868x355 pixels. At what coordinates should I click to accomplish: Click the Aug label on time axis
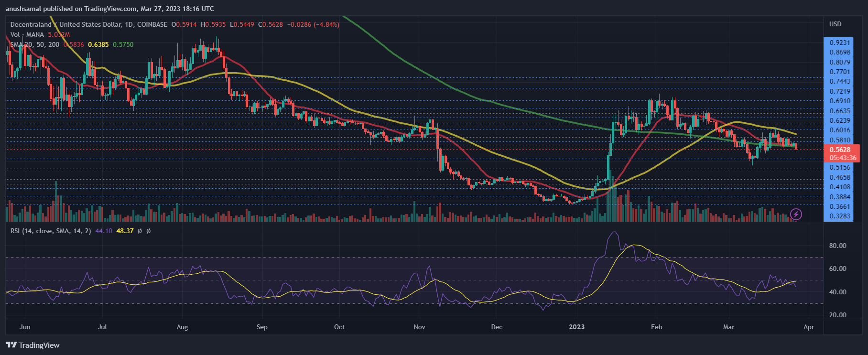(x=182, y=327)
